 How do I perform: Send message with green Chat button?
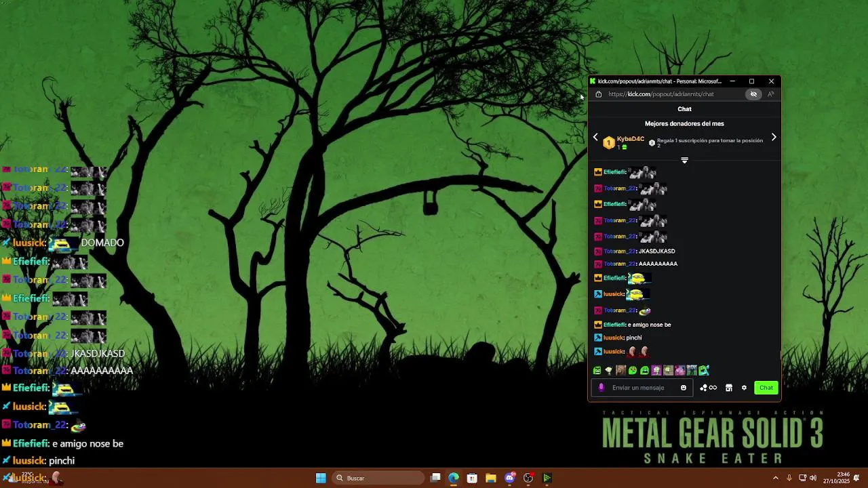pos(766,388)
